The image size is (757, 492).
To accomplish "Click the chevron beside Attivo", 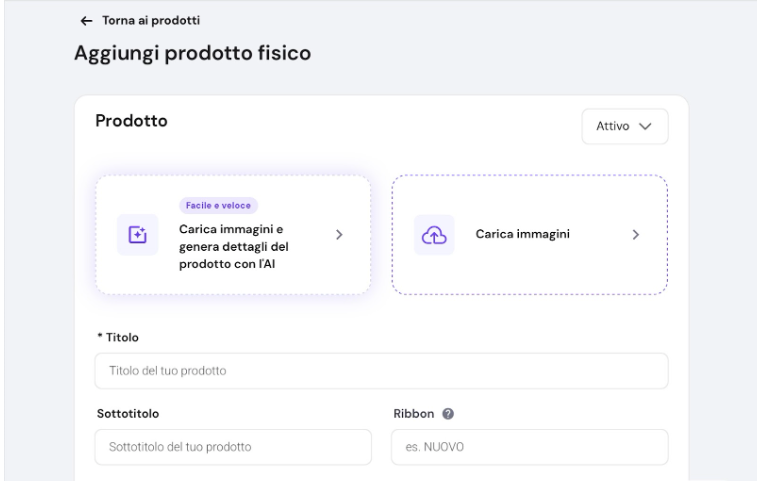I will pos(645,127).
